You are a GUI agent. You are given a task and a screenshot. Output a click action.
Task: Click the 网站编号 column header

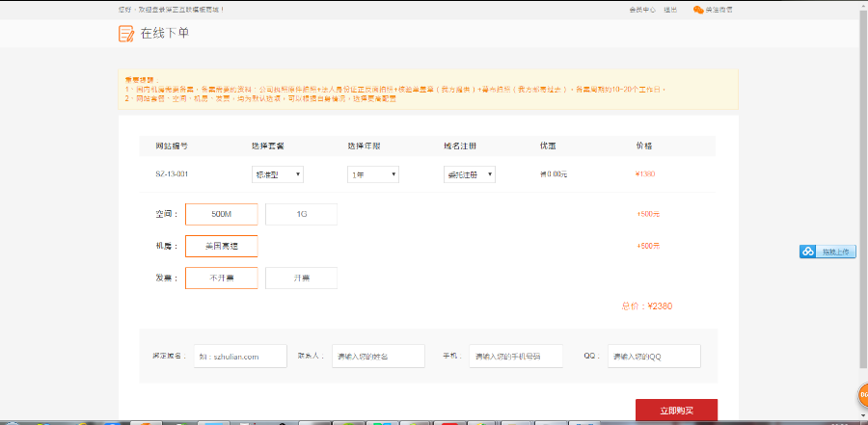(172, 146)
